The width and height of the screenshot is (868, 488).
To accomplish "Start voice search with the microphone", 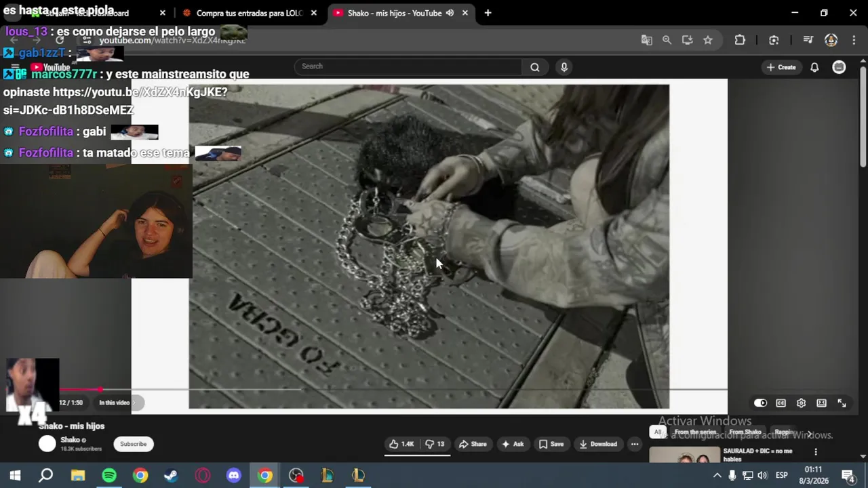I will tap(564, 66).
